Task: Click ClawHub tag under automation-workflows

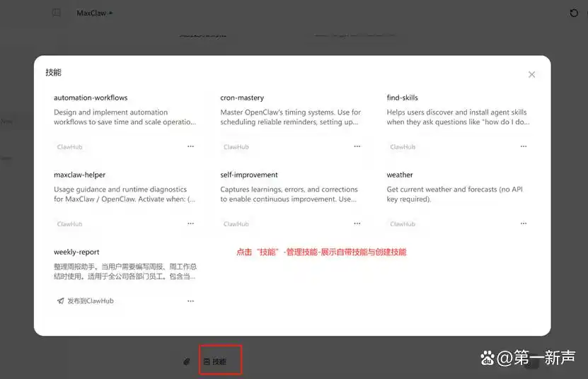Action: (x=70, y=147)
